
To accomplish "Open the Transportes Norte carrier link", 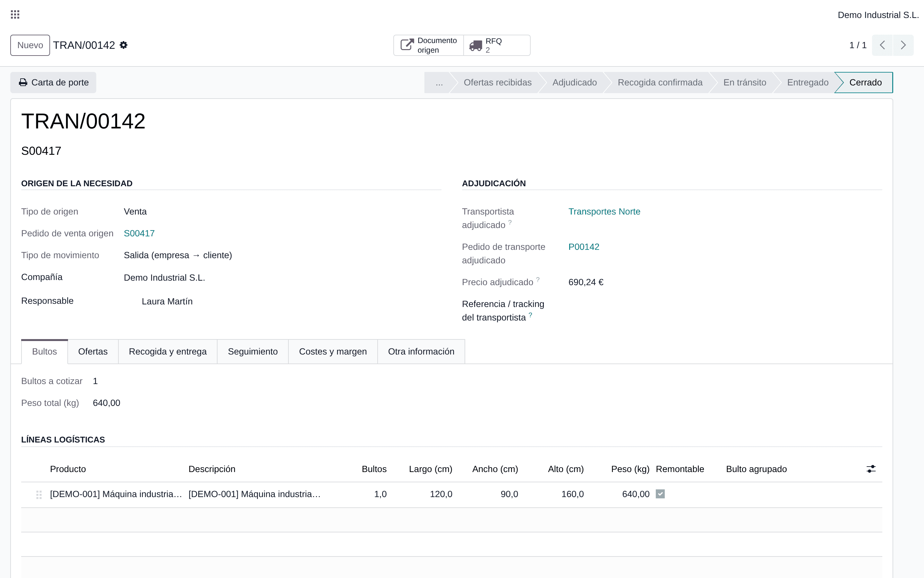I will pos(604,211).
